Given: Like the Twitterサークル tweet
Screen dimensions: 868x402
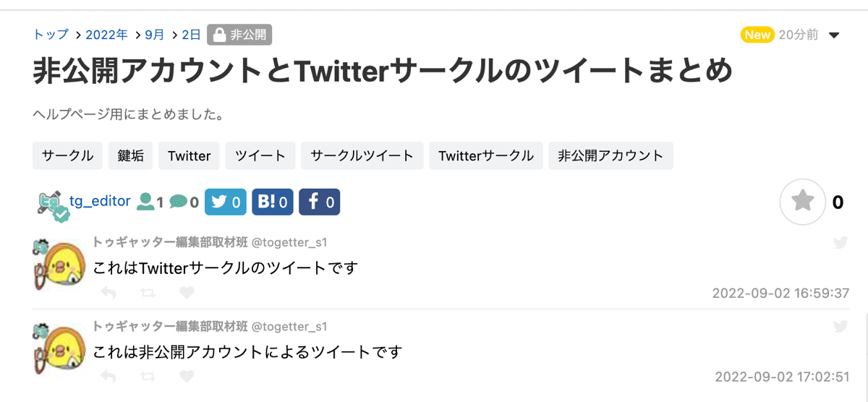Looking at the screenshot, I should coord(187,293).
